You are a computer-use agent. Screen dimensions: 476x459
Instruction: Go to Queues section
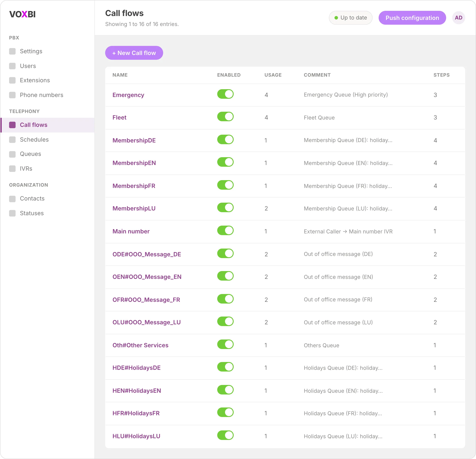47,154
